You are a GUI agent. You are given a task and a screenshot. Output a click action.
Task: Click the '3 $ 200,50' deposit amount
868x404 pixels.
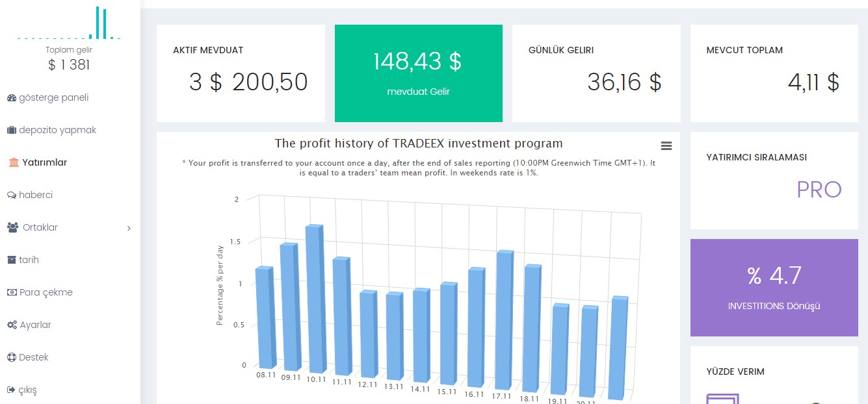pyautogui.click(x=248, y=82)
